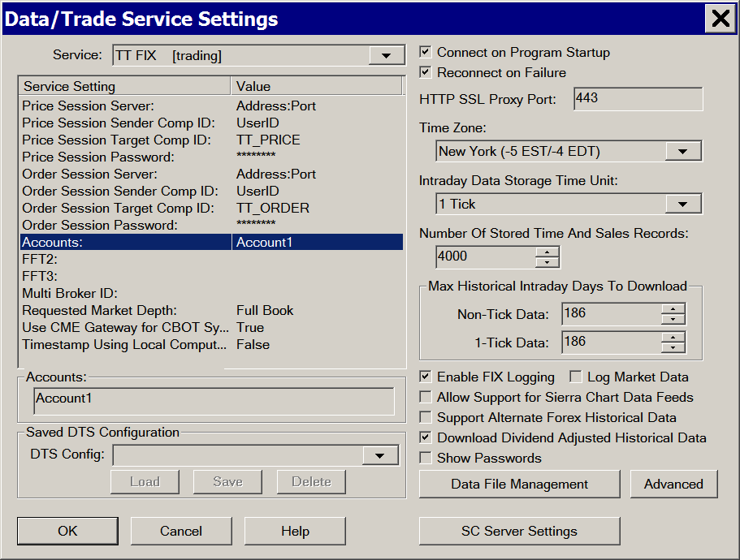Open Data File Management
The width and height of the screenshot is (740, 560).
(520, 484)
